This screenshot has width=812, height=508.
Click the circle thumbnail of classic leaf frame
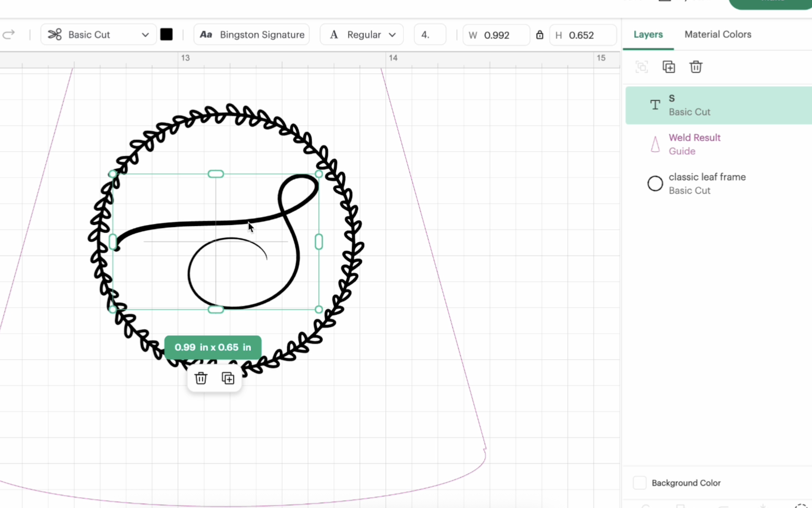tap(655, 184)
